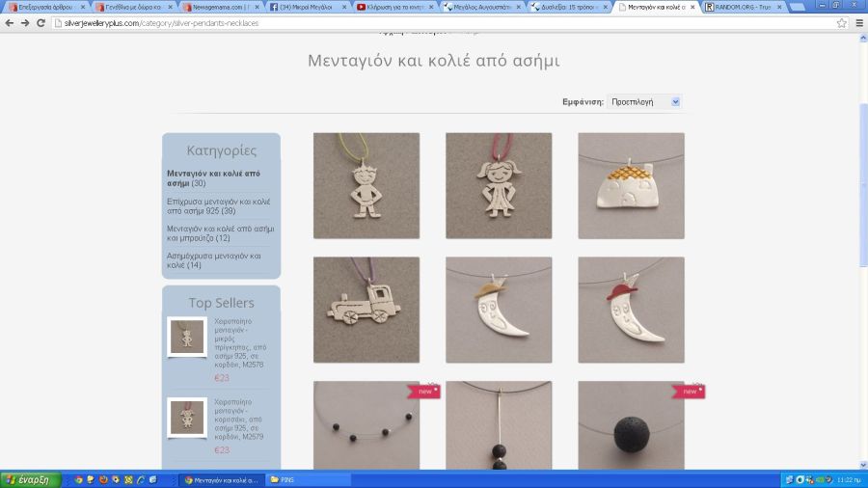Image resolution: width=868 pixels, height=488 pixels.
Task: Reload the page with the refresh icon
Action: [41, 22]
